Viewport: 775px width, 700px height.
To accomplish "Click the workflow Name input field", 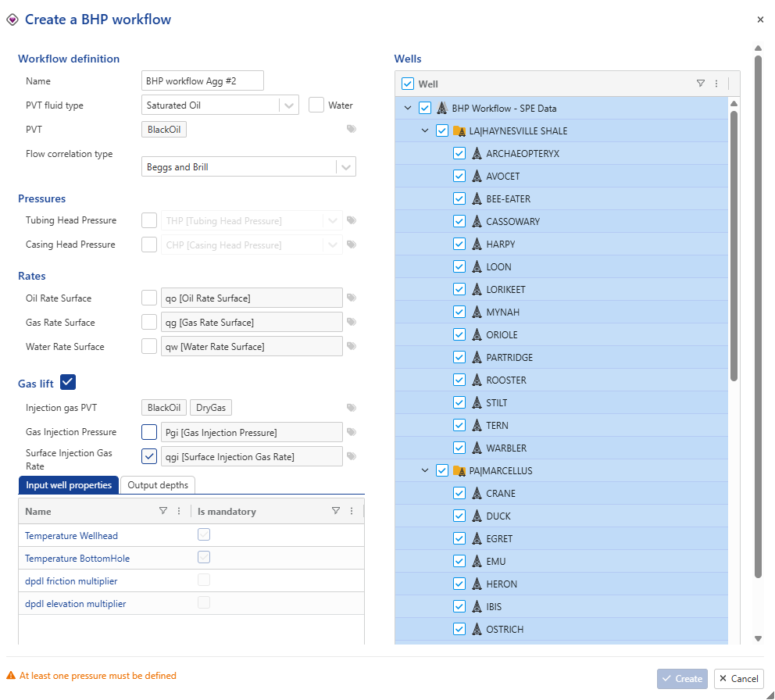I will point(203,80).
